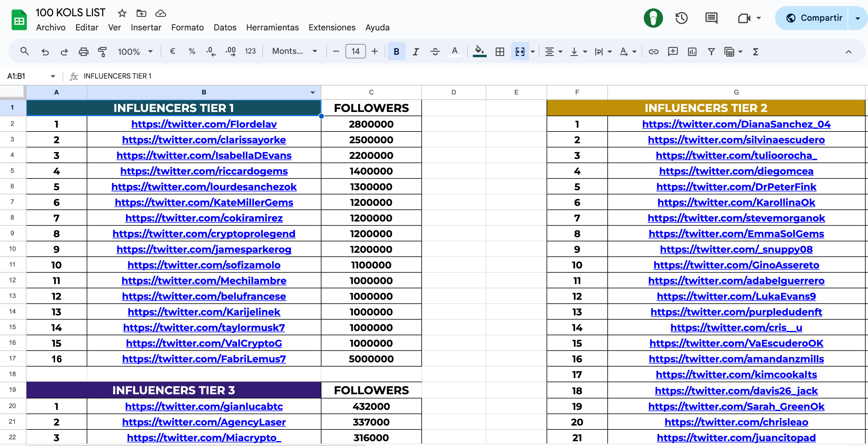Toggle italic formatting
868x446 pixels.
click(x=415, y=51)
